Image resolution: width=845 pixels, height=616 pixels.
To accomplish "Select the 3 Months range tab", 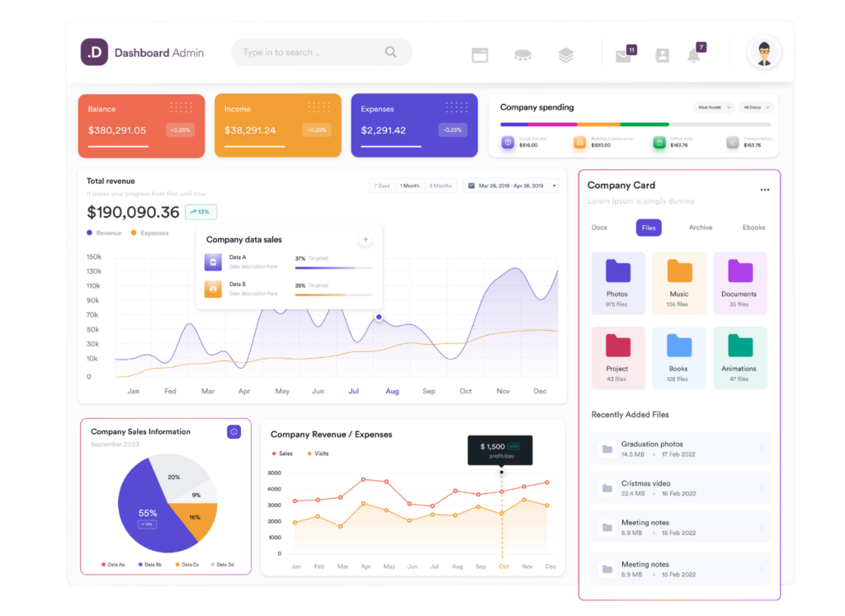I will 441,186.
